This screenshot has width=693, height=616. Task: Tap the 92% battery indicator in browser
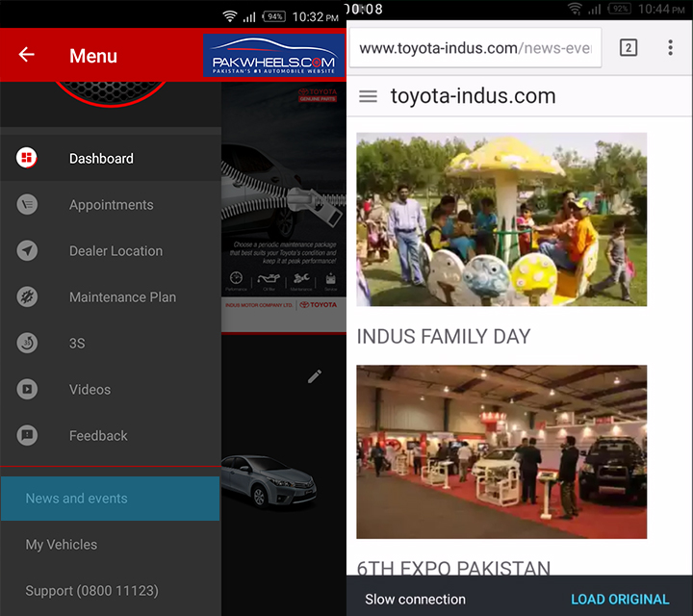[619, 9]
